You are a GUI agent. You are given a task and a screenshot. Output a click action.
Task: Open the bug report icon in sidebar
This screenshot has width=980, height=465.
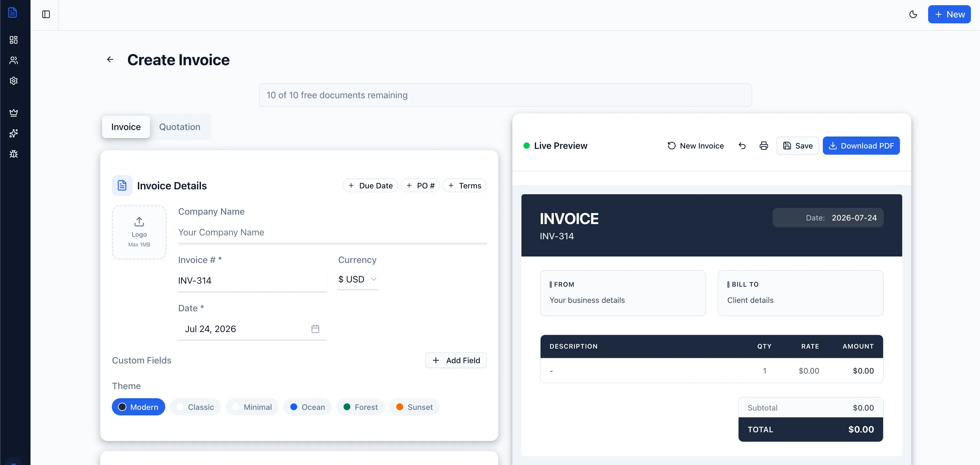coord(14,154)
